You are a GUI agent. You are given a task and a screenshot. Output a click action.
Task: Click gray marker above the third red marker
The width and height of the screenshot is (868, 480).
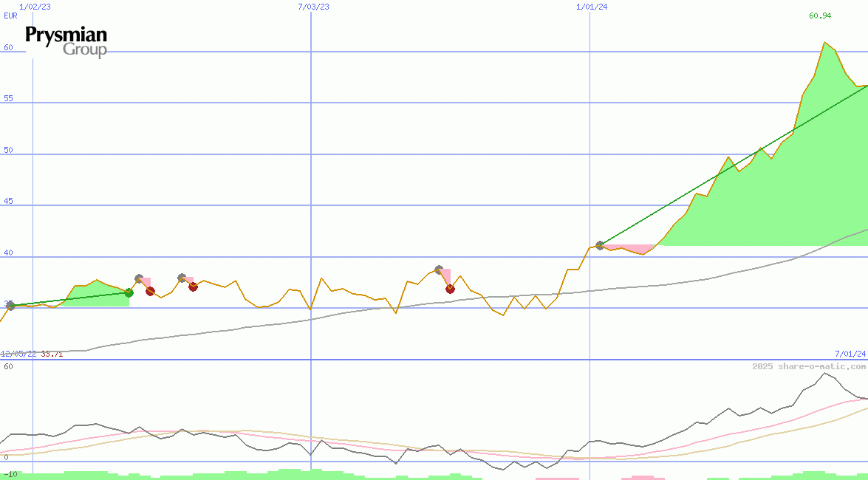[439, 270]
